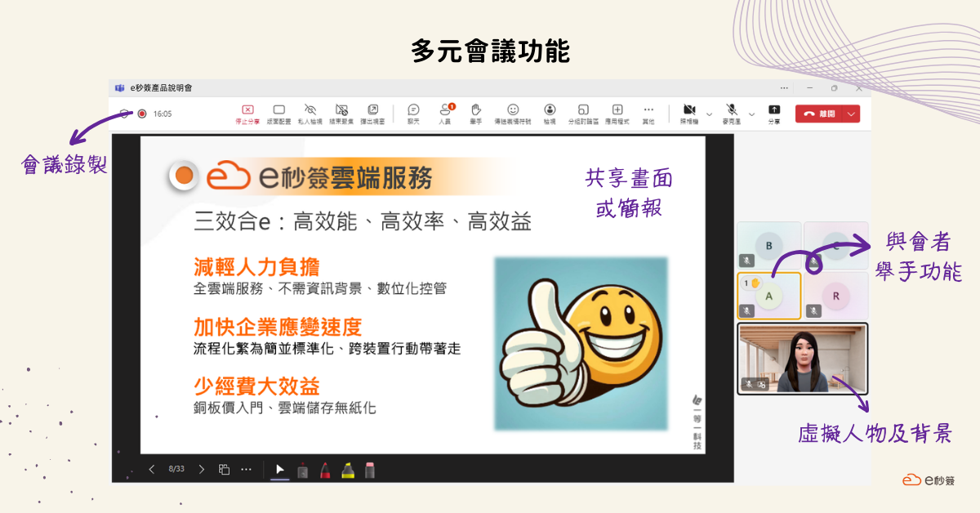Screen dimensions: 980x513
Task: Click title bar ellipsis menu
Action: point(783,87)
